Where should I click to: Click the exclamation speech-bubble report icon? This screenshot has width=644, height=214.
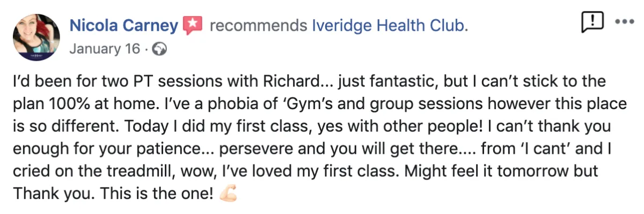(592, 23)
